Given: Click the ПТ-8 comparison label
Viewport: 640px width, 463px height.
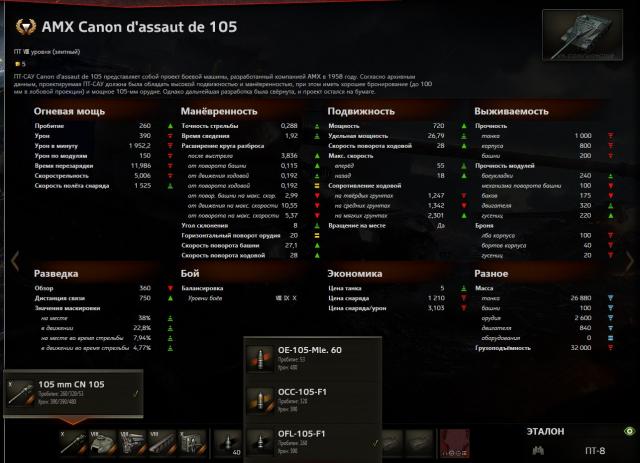Looking at the screenshot, I should pyautogui.click(x=595, y=451).
